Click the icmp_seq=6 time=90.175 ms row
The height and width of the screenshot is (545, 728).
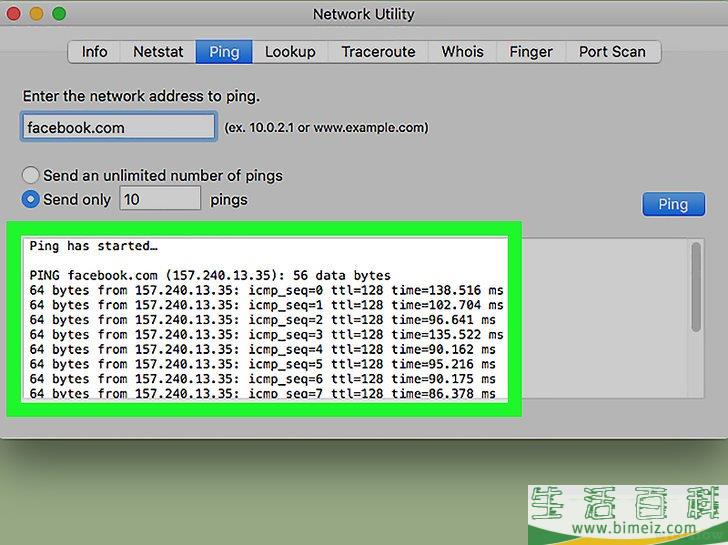click(x=263, y=379)
